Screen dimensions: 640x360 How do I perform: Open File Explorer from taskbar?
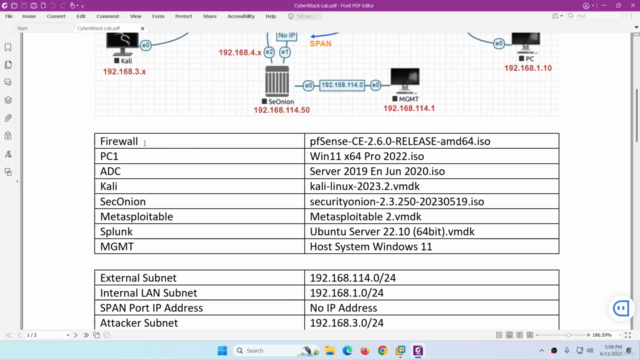pyautogui.click(x=329, y=351)
